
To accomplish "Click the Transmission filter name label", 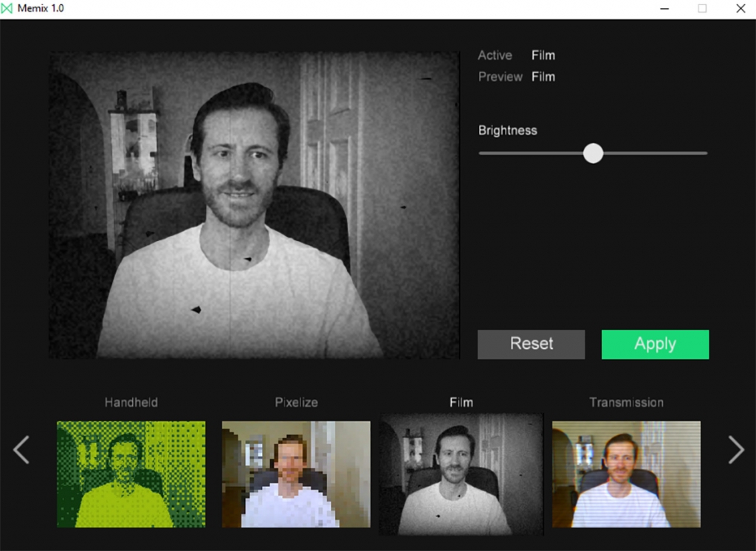I will pos(626,403).
